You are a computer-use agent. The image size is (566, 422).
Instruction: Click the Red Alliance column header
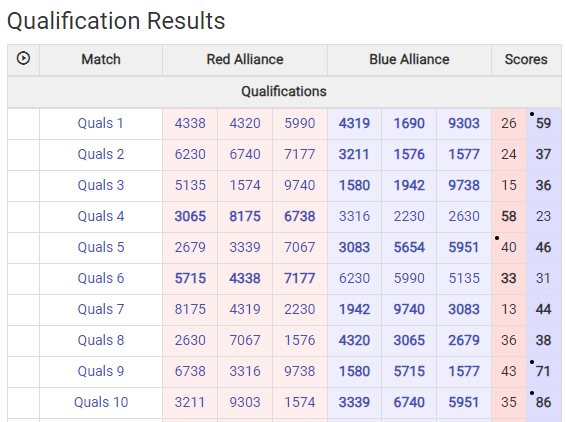click(x=245, y=59)
